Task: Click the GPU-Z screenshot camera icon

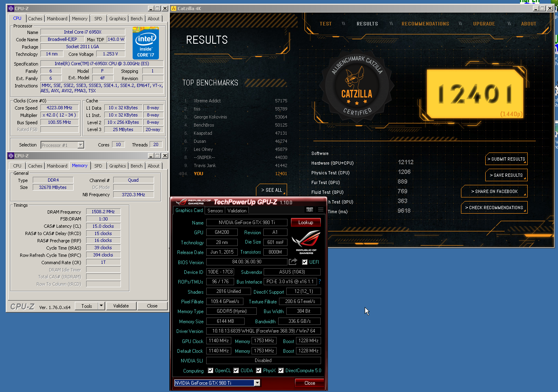Action: click(x=309, y=210)
